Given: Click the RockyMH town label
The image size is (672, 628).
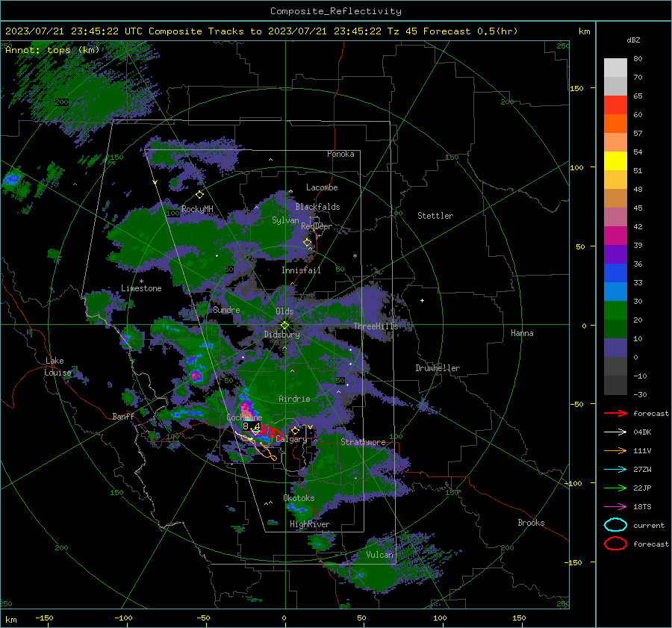Looking at the screenshot, I should [197, 209].
